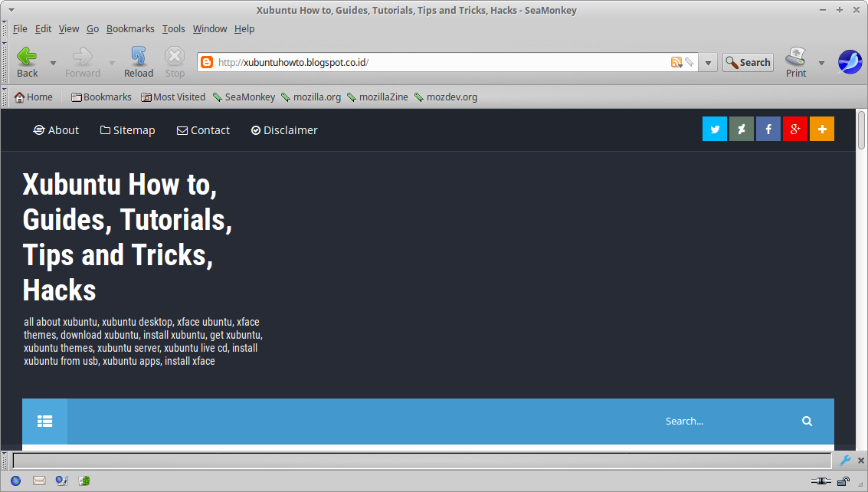Click the SeaMonkey bird throbber logo
This screenshot has width=868, height=492.
pyautogui.click(x=850, y=62)
